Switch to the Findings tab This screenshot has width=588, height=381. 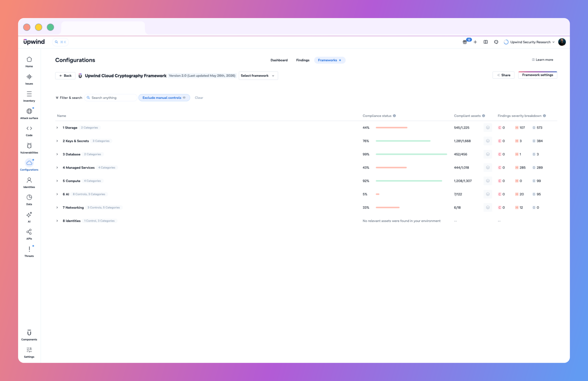303,60
